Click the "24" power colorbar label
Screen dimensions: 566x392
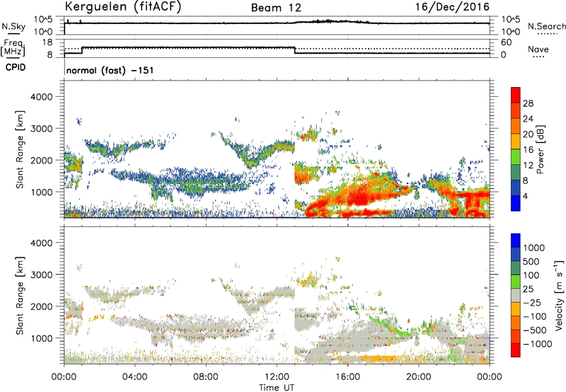528,119
